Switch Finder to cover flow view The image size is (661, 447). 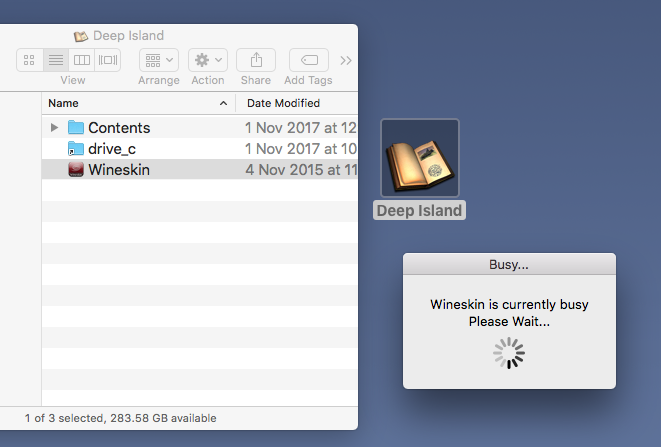tap(107, 60)
